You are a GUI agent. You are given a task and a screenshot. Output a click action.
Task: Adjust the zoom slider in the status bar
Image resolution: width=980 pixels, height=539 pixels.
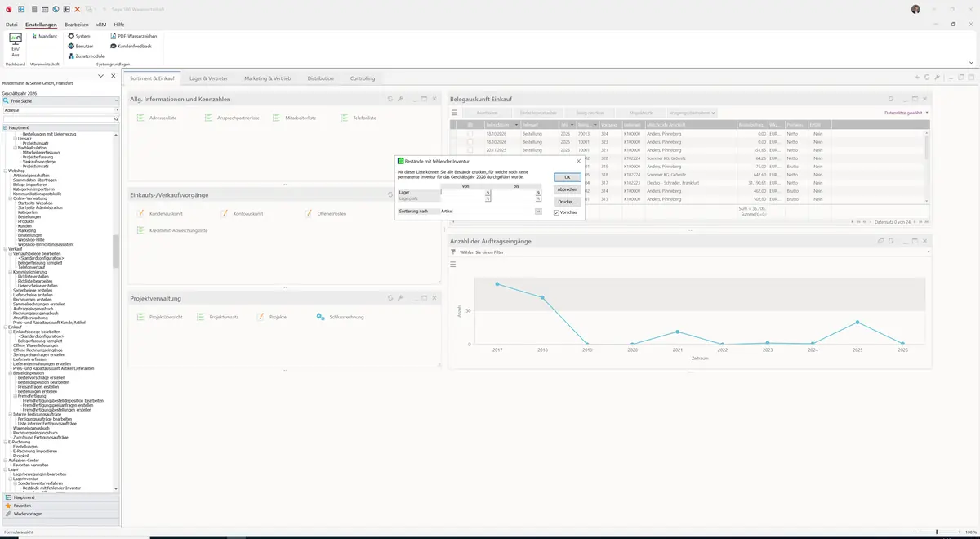[936, 532]
